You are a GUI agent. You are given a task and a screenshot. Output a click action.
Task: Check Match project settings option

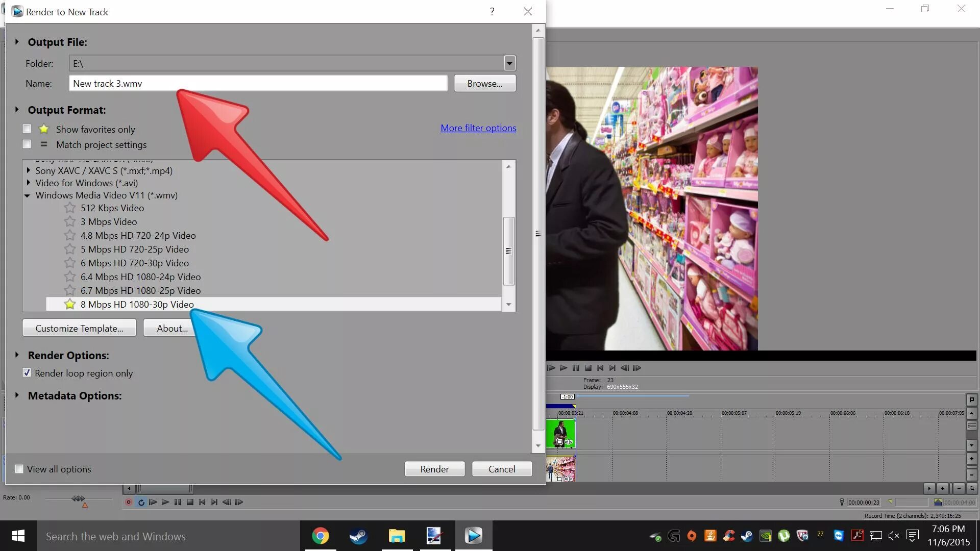click(27, 144)
